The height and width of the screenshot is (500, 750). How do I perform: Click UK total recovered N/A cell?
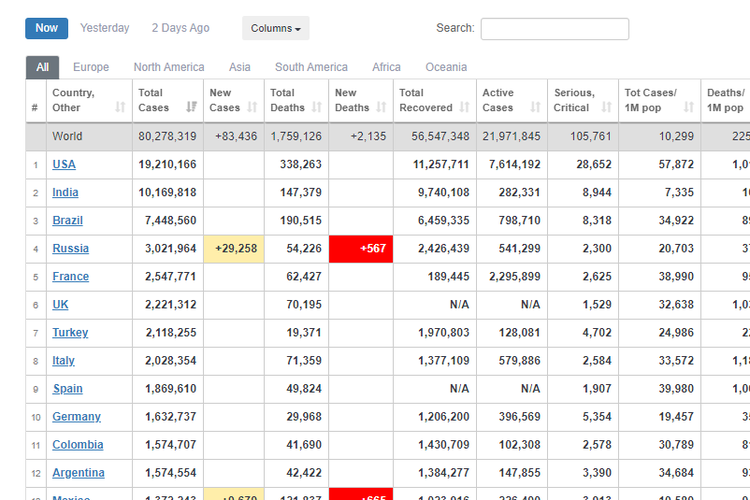pyautogui.click(x=435, y=305)
